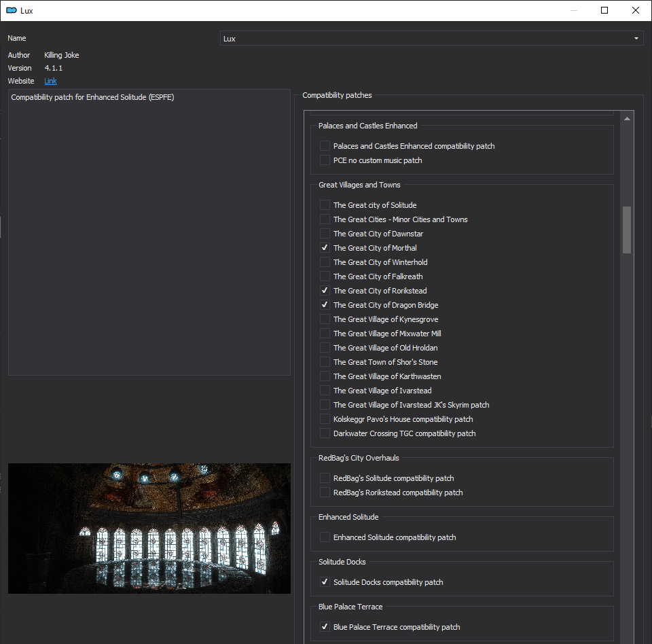Viewport: 652px width, 644px height.
Task: Enable Great Cities - Minor Cities and Towns
Action: click(325, 219)
